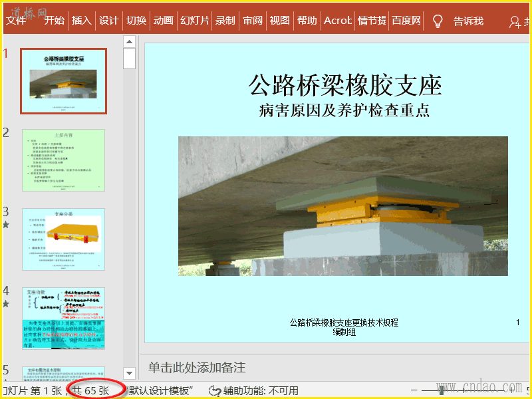Click the status text 幻灯片 第 1 张
The image size is (532, 399).
(x=33, y=390)
